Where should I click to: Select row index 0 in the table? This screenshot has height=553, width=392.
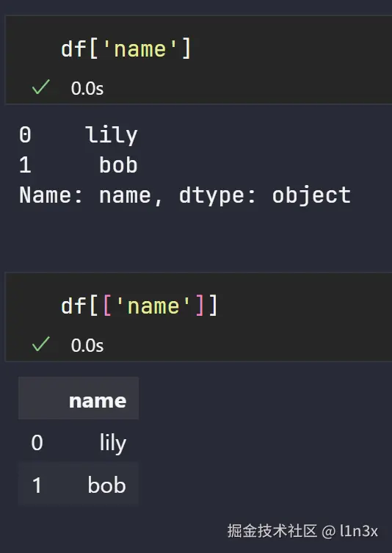[37, 443]
